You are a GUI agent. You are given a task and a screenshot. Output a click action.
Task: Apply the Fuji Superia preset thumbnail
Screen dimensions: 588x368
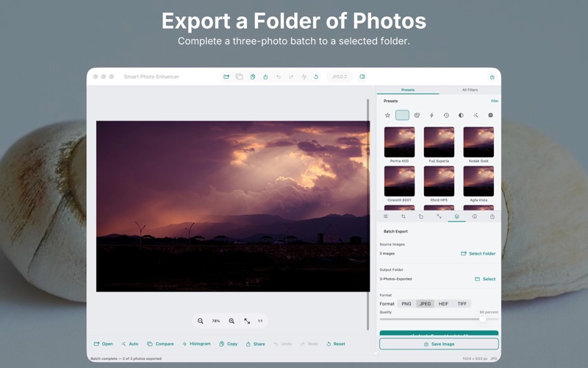tap(439, 142)
